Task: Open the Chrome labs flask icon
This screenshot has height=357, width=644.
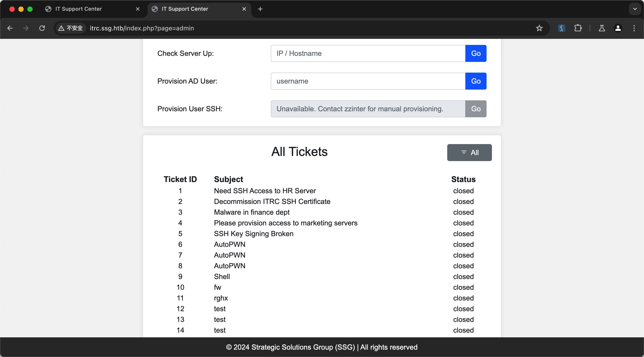Action: (x=602, y=28)
